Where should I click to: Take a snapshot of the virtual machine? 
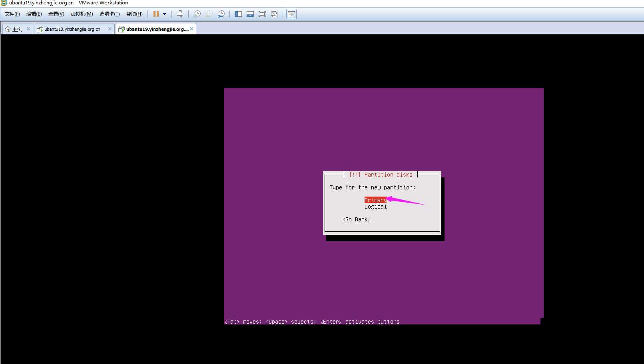(197, 14)
